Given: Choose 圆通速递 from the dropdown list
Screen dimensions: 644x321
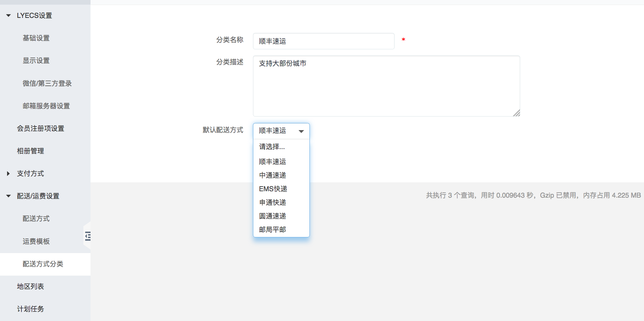Looking at the screenshot, I should (281, 216).
